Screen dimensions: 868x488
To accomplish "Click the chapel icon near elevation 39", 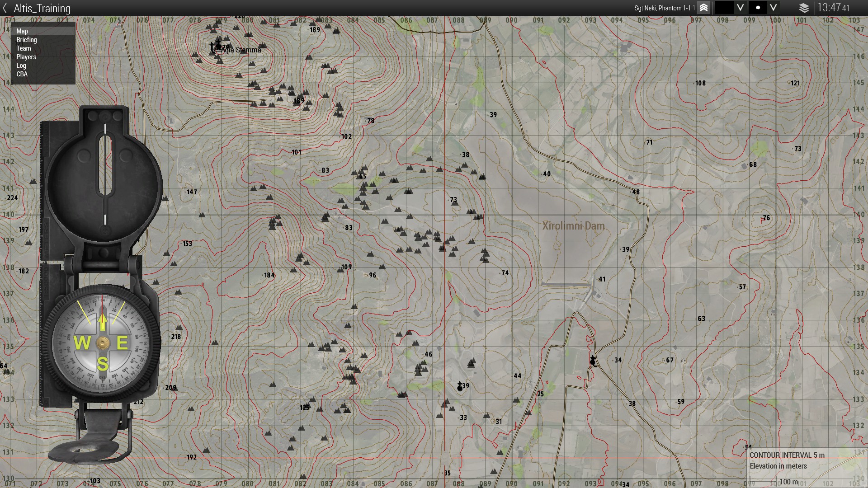I will (460, 386).
